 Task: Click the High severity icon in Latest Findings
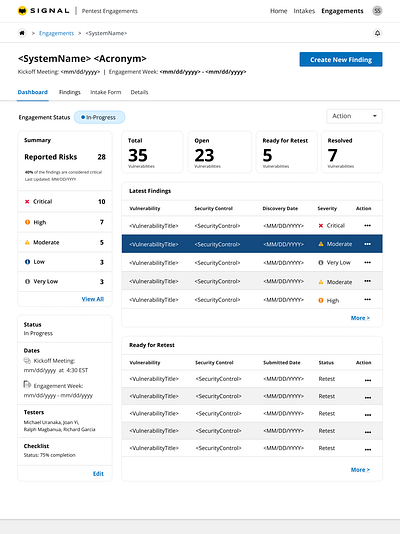coord(321,300)
